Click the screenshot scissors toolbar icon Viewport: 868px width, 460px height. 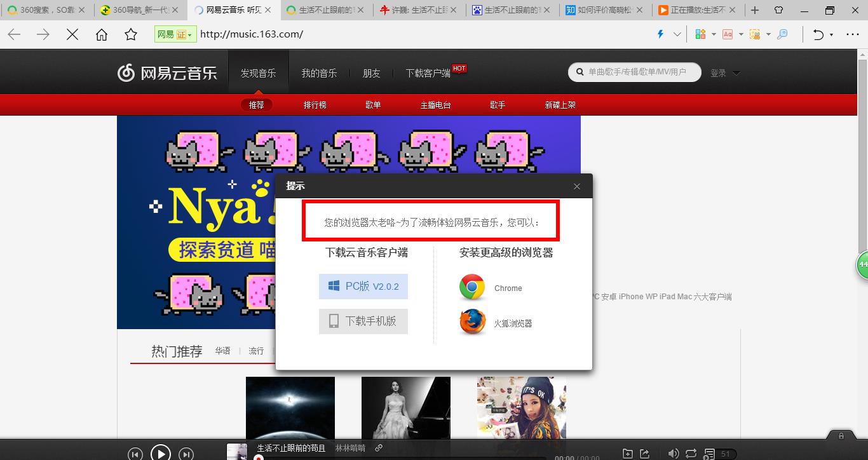755,34
